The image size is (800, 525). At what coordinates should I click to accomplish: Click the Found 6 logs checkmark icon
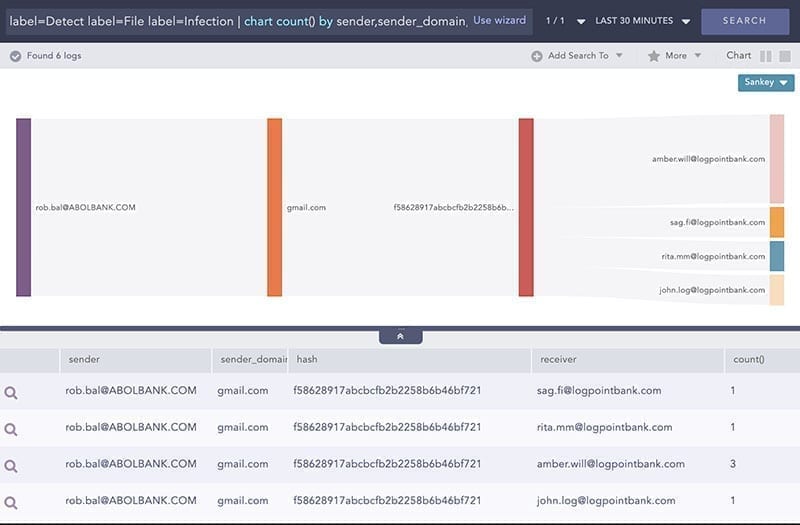tap(16, 56)
